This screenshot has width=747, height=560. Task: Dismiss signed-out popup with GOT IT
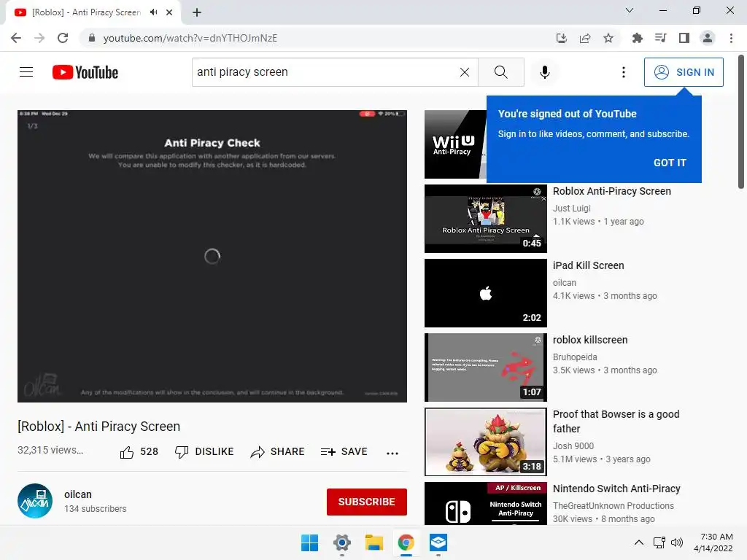pyautogui.click(x=670, y=163)
